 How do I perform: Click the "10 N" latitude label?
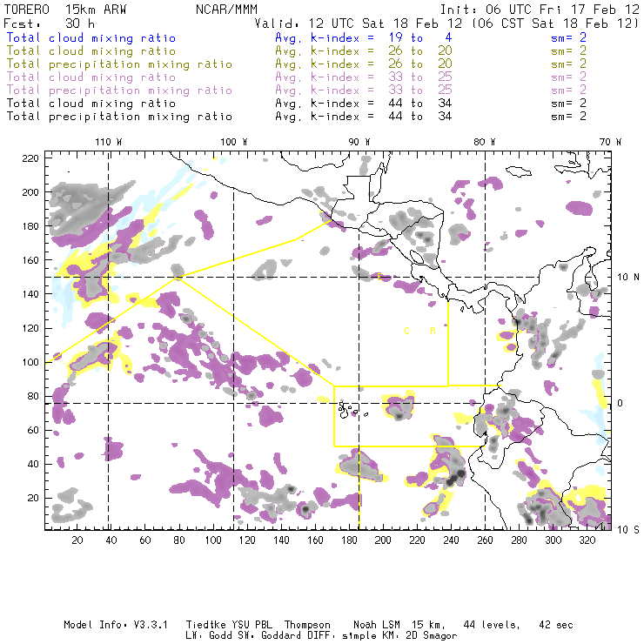tap(628, 278)
